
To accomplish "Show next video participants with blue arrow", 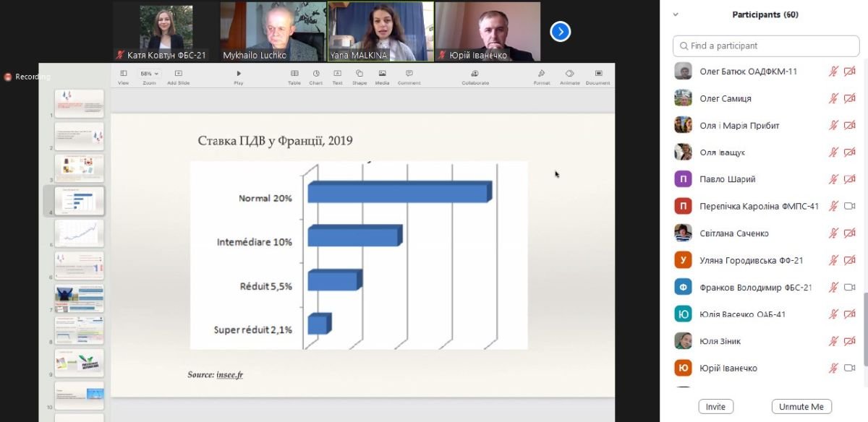I will [561, 31].
